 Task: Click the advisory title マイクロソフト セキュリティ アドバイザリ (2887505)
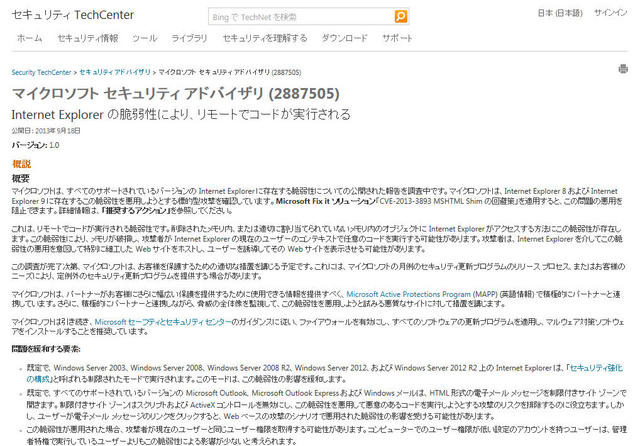[176, 93]
